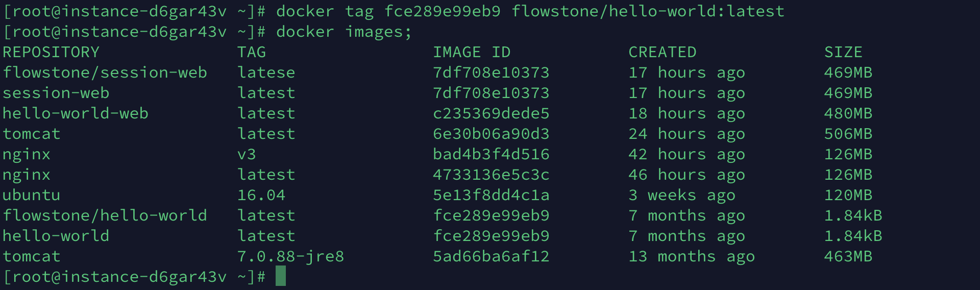
Task: Select image ID 7df708e10373 for flowstone/session-web
Action: coord(491,72)
